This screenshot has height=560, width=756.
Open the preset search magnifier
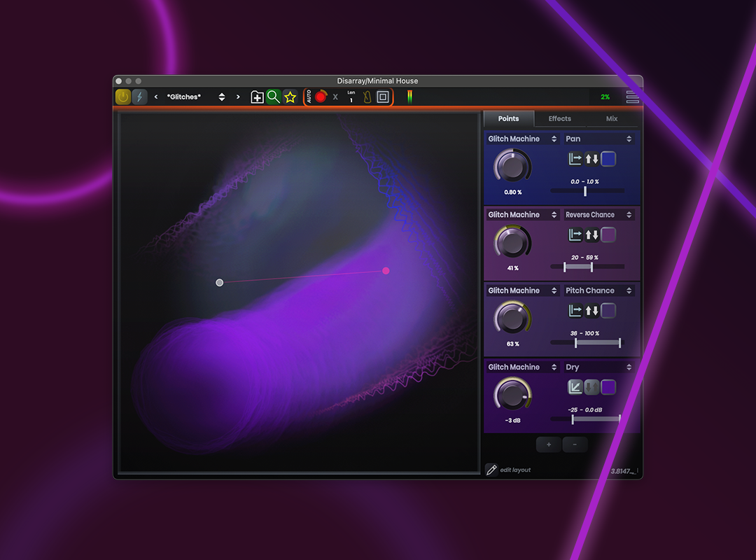(274, 97)
